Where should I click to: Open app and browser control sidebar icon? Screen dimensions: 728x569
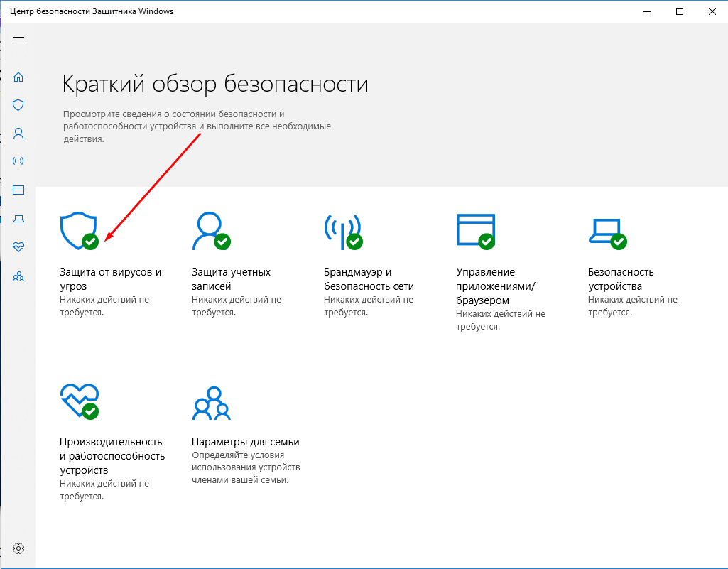(x=18, y=190)
